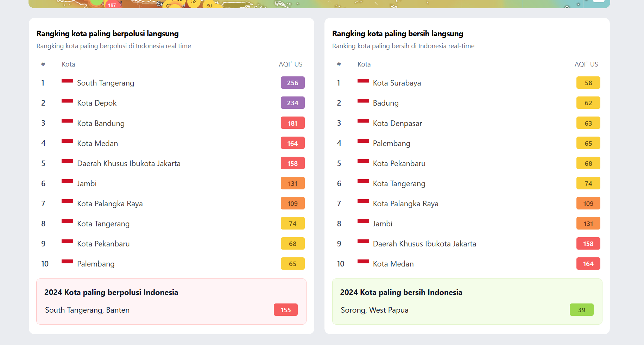The height and width of the screenshot is (345, 644).
Task: Click the 158 badge in the cleanest ranking
Action: tap(588, 244)
